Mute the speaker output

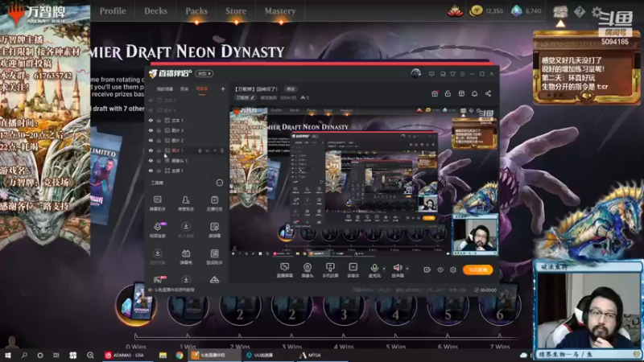[397, 270]
